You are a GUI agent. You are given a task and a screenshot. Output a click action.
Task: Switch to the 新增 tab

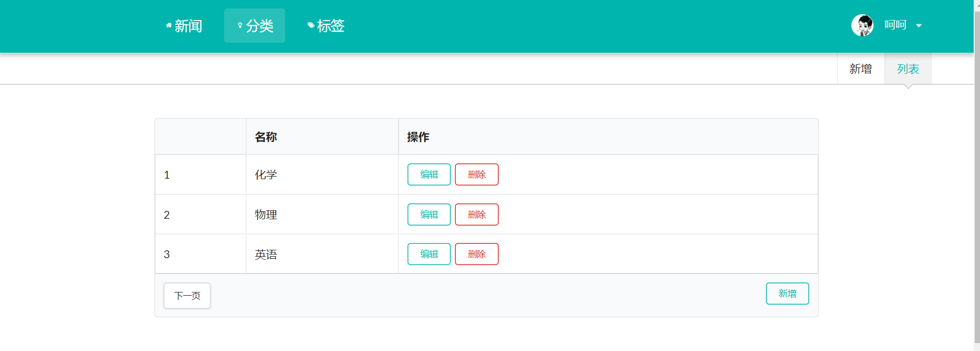point(861,68)
